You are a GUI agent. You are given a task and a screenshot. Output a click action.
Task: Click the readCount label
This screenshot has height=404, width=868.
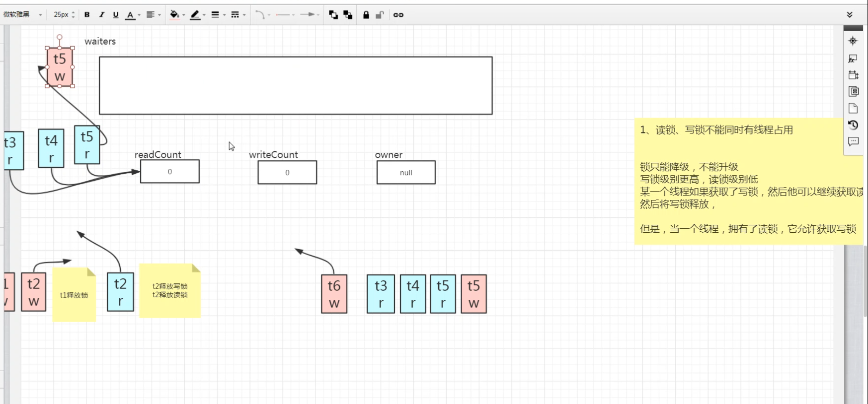click(158, 154)
